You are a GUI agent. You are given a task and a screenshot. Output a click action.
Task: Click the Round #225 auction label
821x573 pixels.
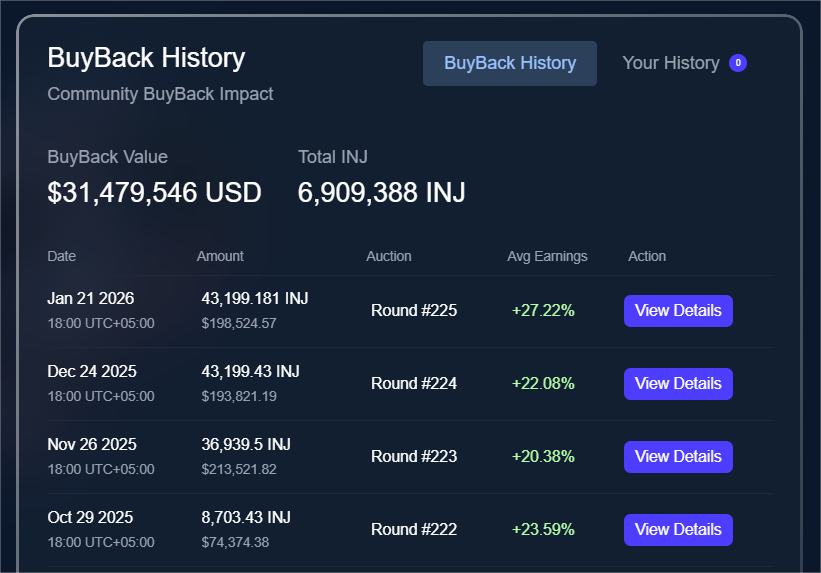tap(414, 311)
